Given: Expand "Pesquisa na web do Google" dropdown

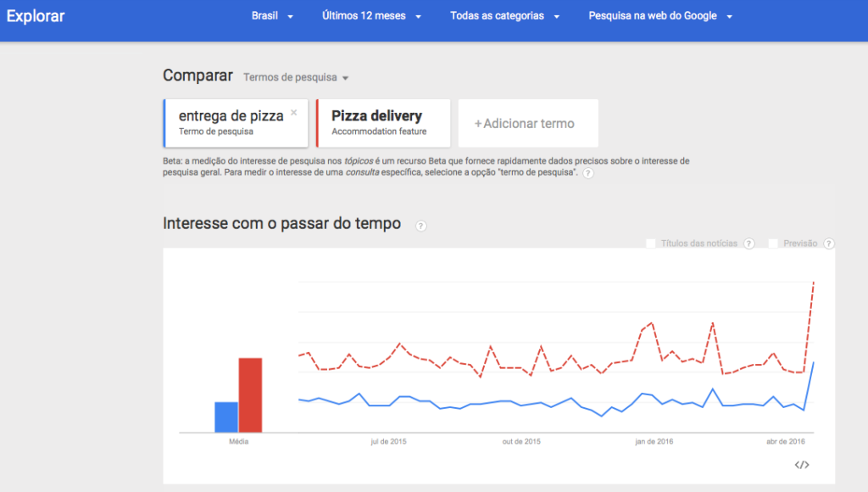Looking at the screenshot, I should 659,16.
